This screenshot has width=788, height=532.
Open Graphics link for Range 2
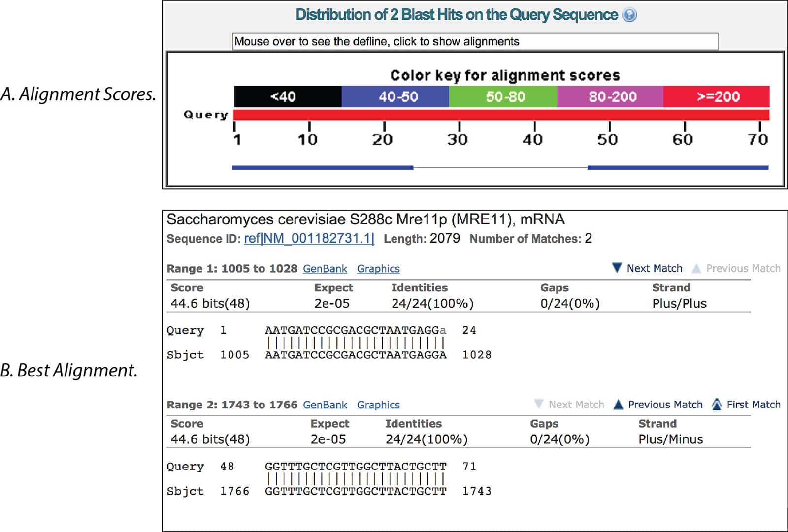pos(378,405)
